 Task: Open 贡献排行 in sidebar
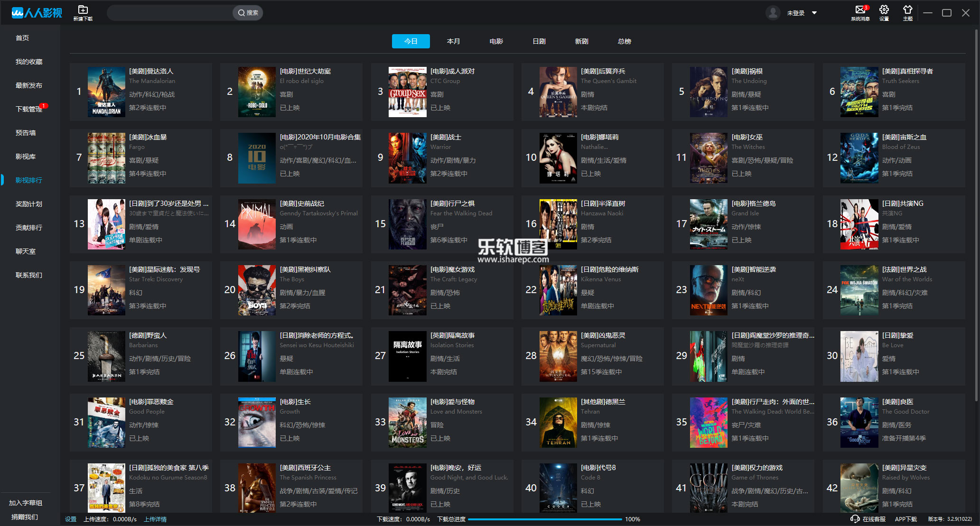29,228
